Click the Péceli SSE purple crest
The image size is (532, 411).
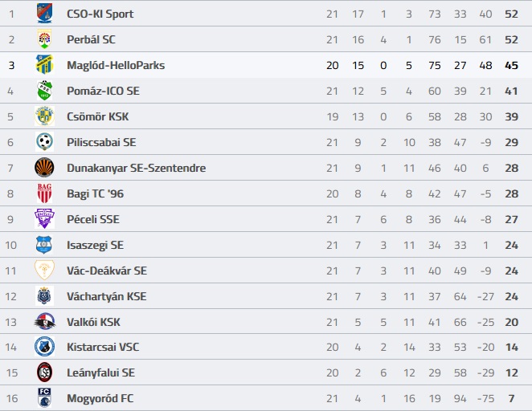[x=44, y=218]
